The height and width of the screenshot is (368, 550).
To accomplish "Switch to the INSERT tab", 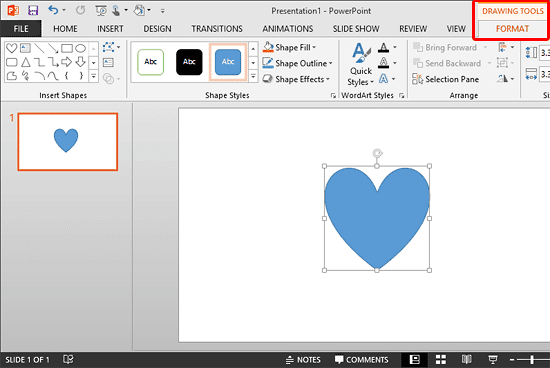I will pos(110,29).
